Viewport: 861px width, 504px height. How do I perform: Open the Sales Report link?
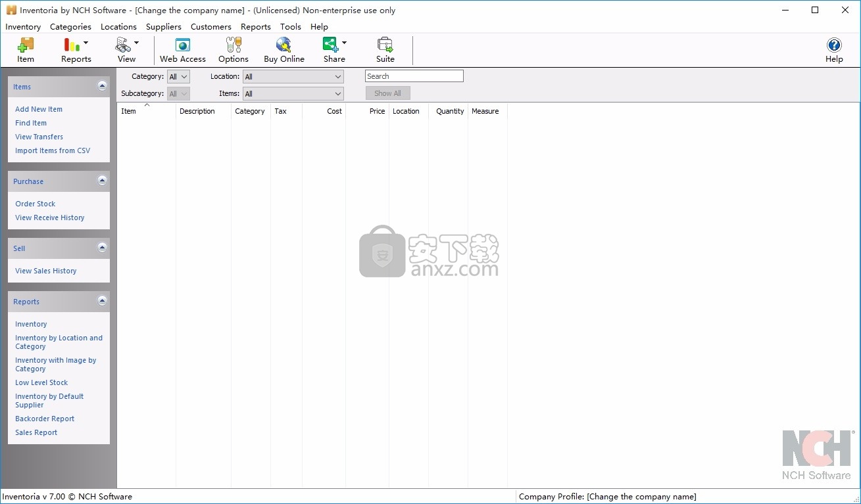tap(36, 432)
